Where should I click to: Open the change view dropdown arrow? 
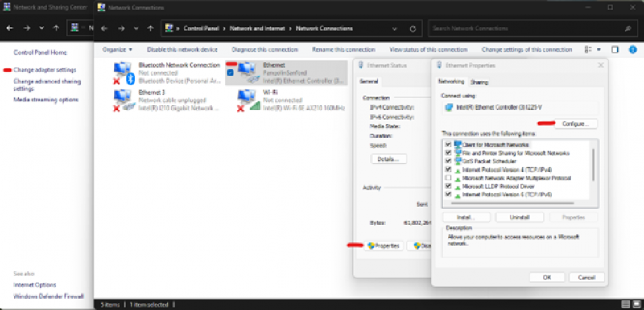point(598,49)
